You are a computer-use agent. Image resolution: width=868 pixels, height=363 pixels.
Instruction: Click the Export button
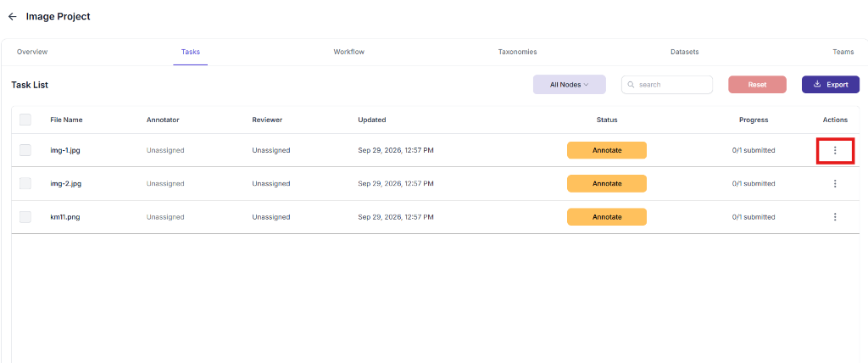pyautogui.click(x=831, y=85)
